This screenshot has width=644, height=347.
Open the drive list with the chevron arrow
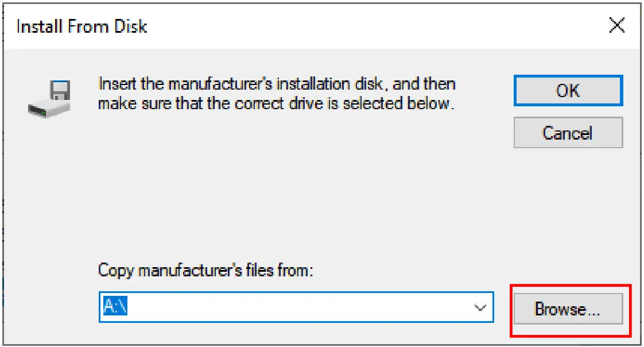480,308
